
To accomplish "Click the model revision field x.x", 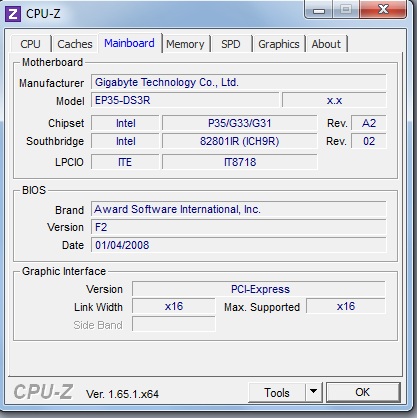I will click(334, 100).
